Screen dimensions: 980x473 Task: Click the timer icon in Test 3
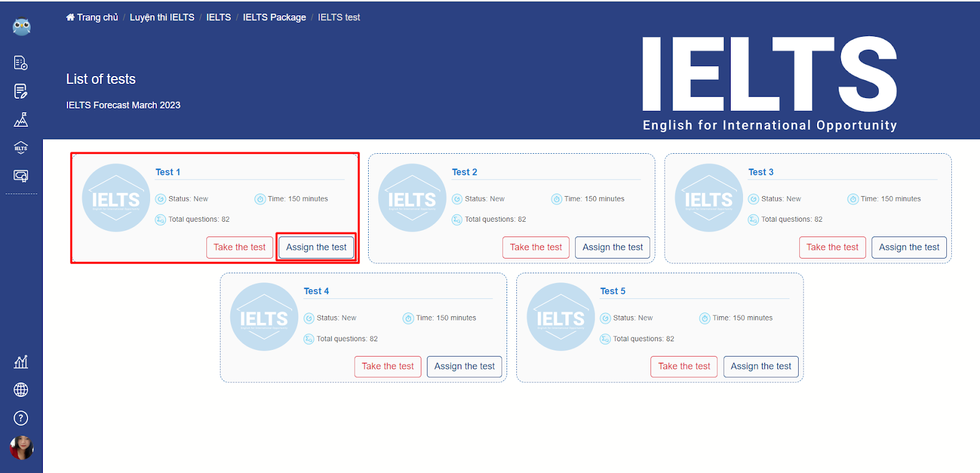(x=853, y=199)
